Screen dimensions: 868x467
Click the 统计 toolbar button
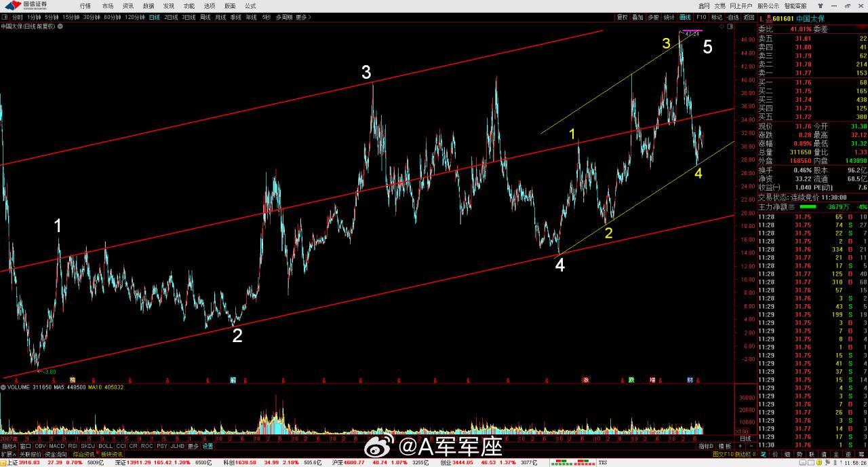669,17
